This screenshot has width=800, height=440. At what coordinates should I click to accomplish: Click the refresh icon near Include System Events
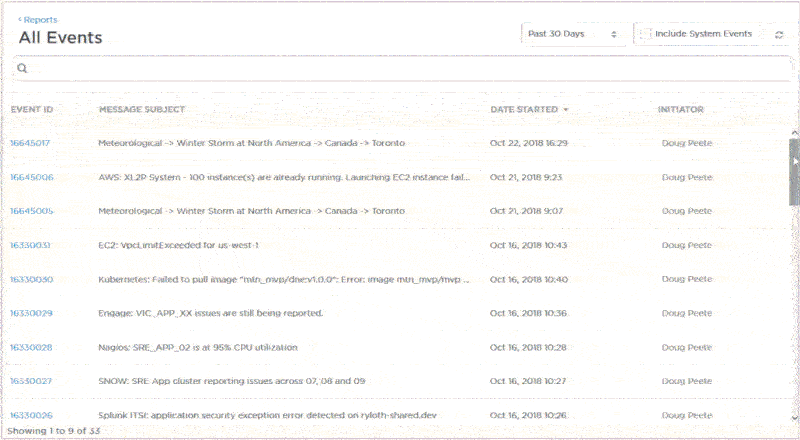pos(779,34)
